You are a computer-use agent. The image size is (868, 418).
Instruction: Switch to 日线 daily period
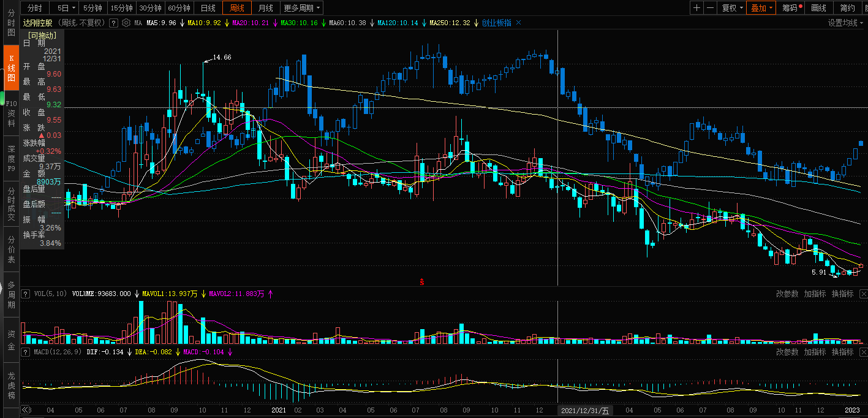point(208,8)
